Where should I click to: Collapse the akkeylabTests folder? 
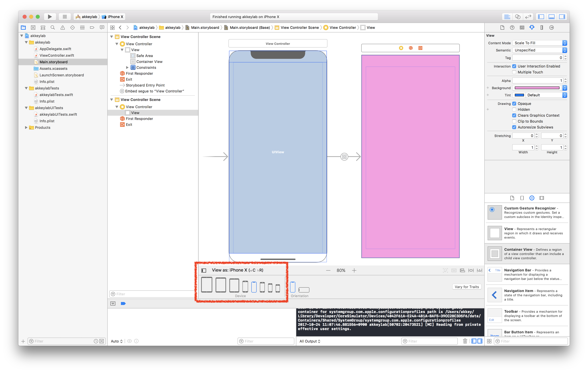(x=26, y=88)
